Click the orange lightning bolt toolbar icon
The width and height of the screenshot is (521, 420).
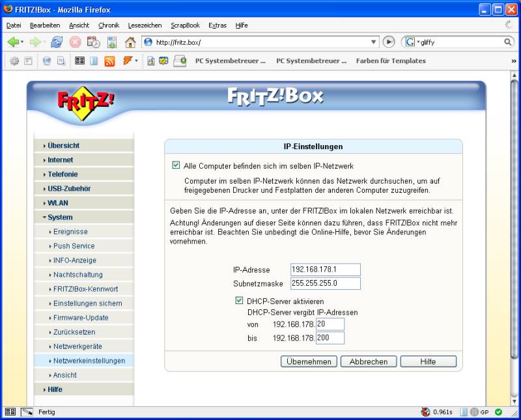coord(128,61)
